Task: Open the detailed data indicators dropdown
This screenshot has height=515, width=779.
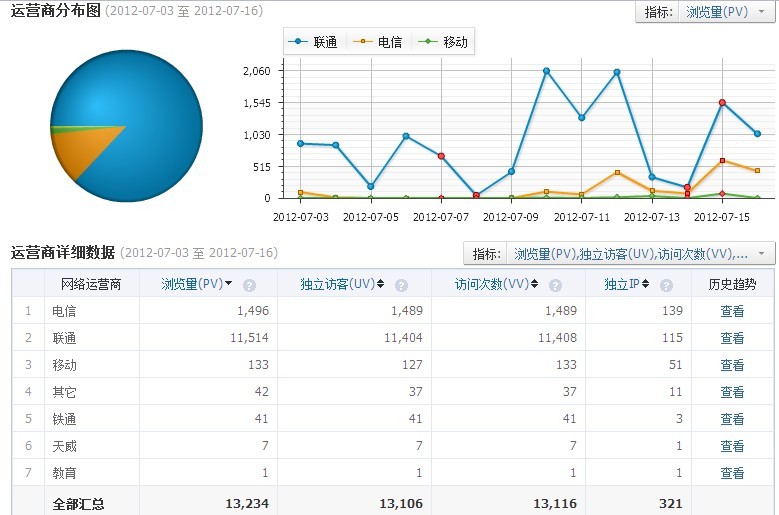Action: tap(639, 254)
